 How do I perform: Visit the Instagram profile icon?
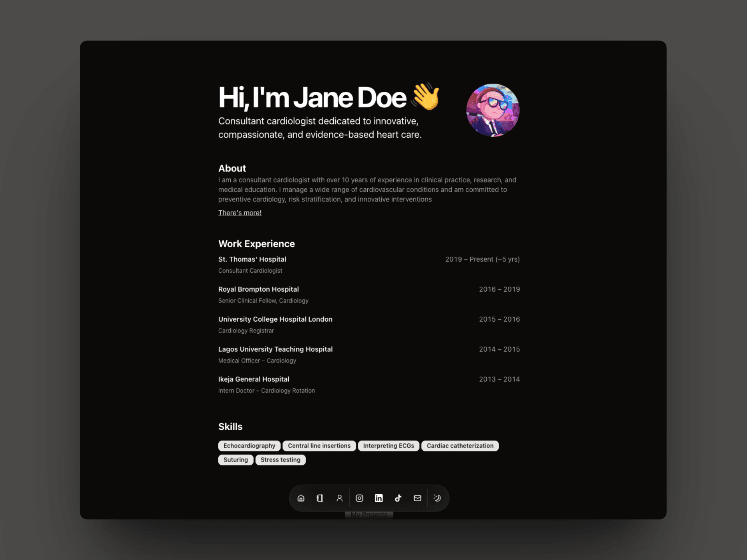[x=359, y=498]
